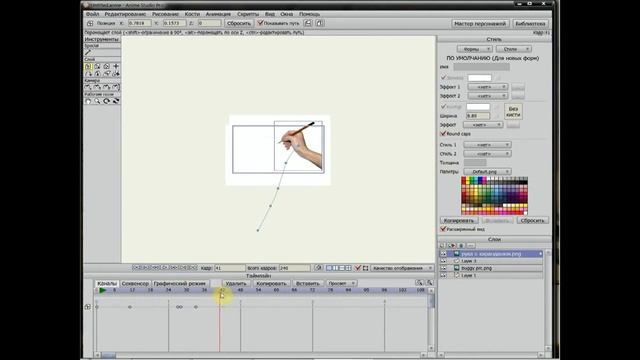
Task: Click the new layer icon in Слои
Action: point(442,246)
